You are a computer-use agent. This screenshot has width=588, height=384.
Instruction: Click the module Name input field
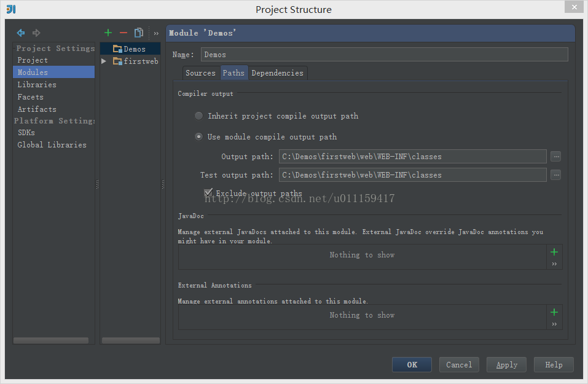pyautogui.click(x=385, y=55)
